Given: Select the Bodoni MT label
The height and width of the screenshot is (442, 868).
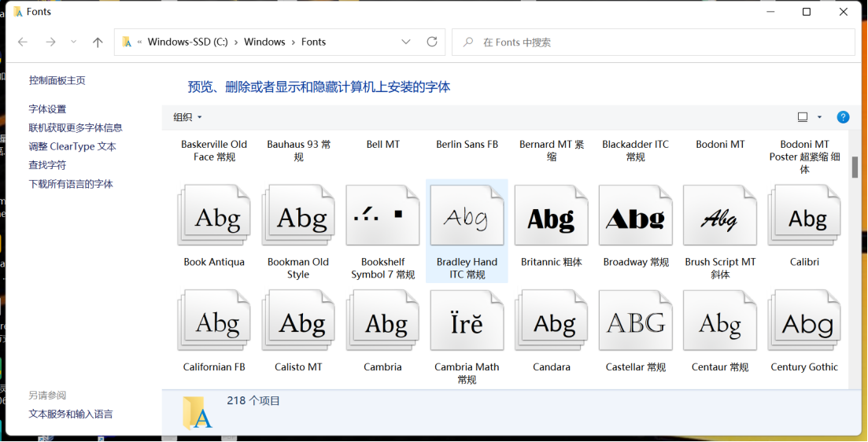Looking at the screenshot, I should coord(719,145).
